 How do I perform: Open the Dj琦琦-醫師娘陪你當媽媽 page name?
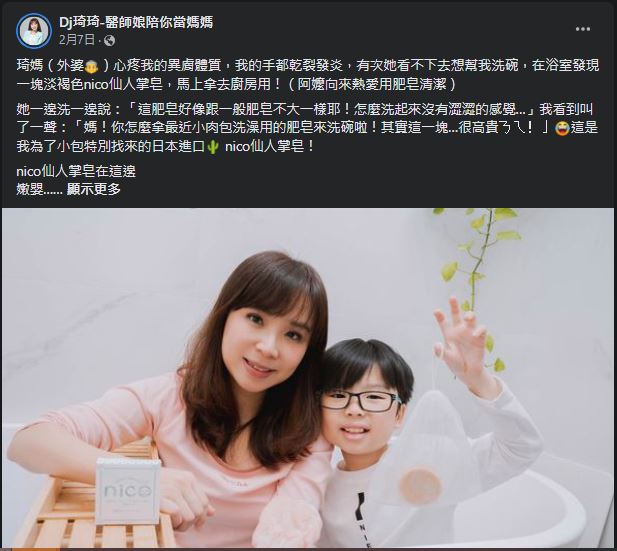(136, 22)
